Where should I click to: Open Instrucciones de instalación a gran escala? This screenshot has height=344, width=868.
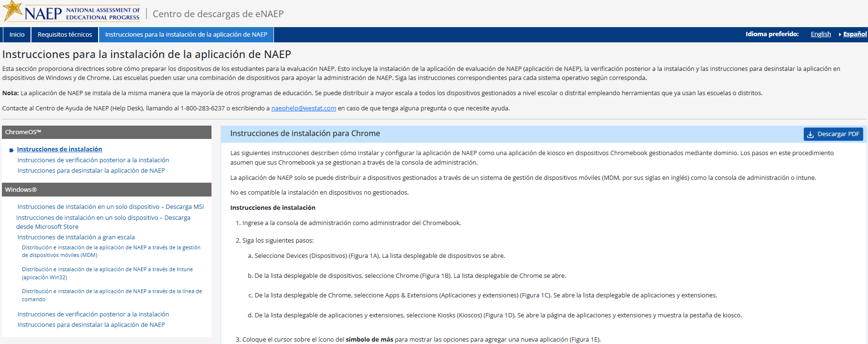[x=76, y=237]
